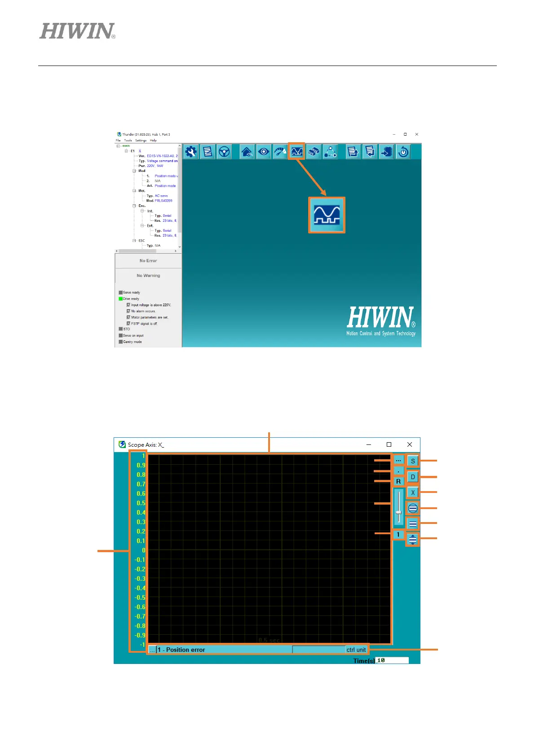Click the ctrl unit label
This screenshot has width=535, height=756.
(356, 650)
